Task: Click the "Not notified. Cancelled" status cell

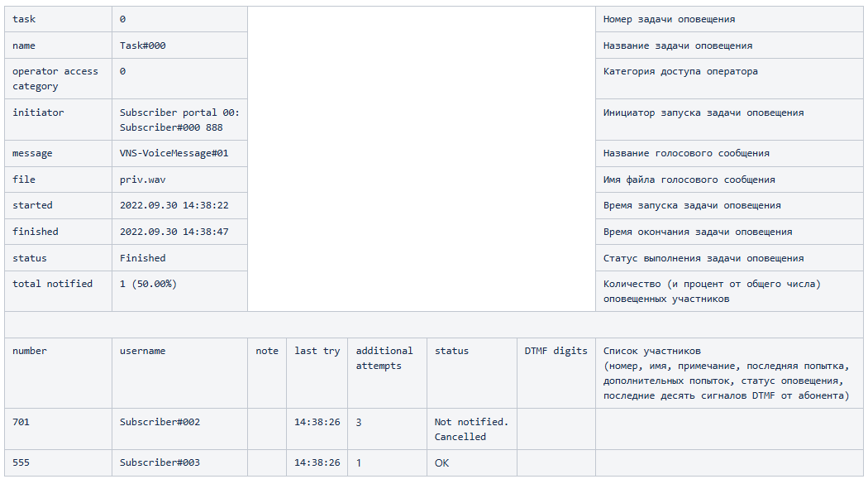Action: (x=471, y=429)
